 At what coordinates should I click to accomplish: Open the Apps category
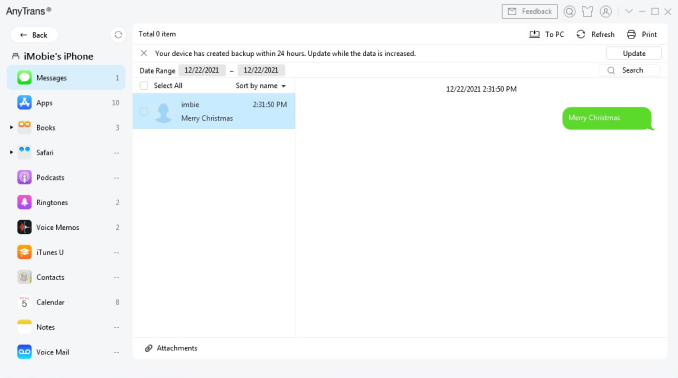tap(66, 103)
